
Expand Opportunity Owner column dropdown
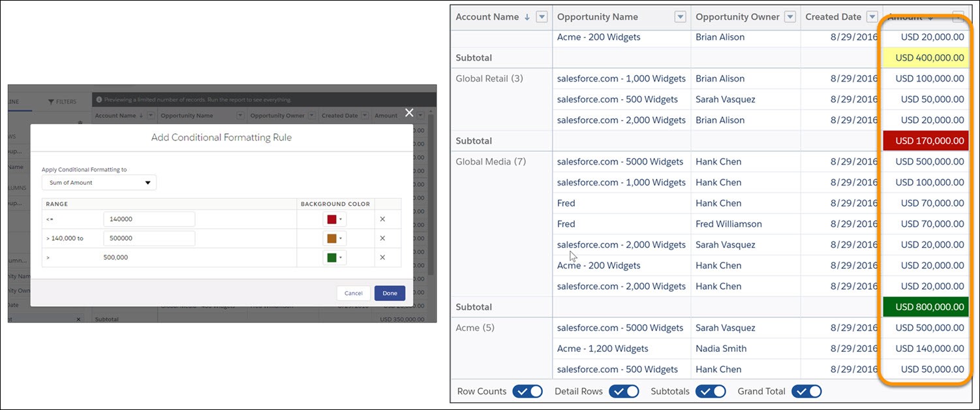[789, 17]
